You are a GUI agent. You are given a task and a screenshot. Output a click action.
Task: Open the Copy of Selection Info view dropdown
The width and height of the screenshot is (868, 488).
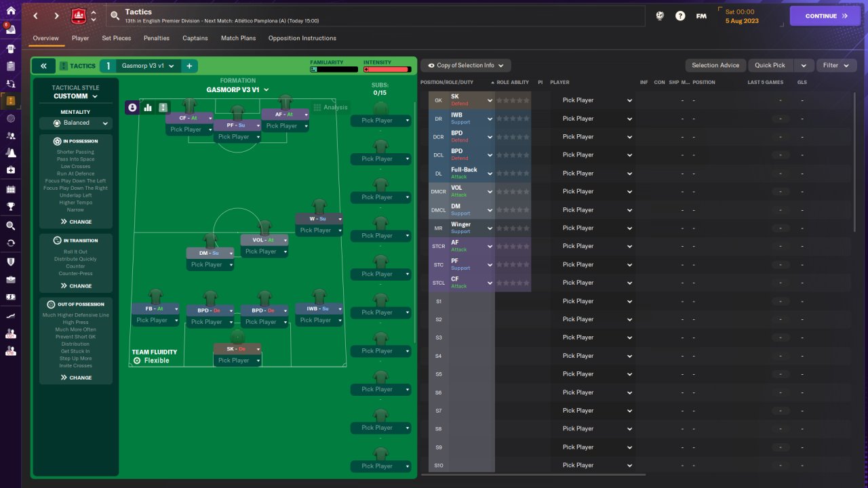(466, 66)
